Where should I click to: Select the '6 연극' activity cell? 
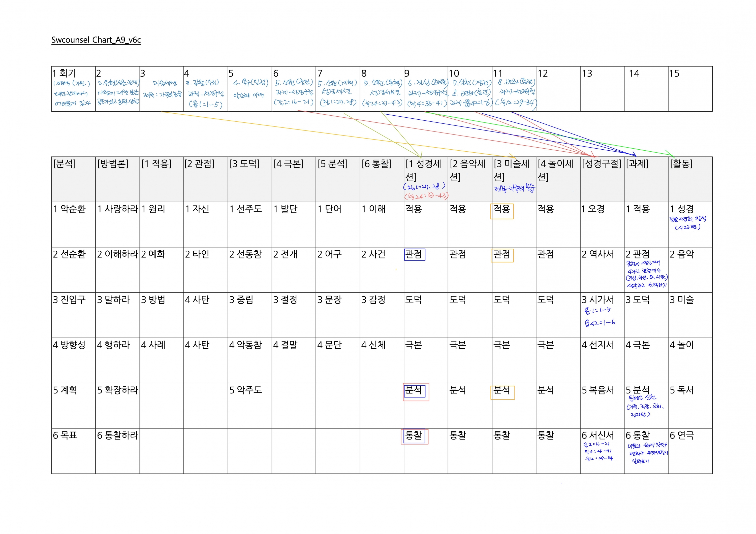(x=682, y=436)
